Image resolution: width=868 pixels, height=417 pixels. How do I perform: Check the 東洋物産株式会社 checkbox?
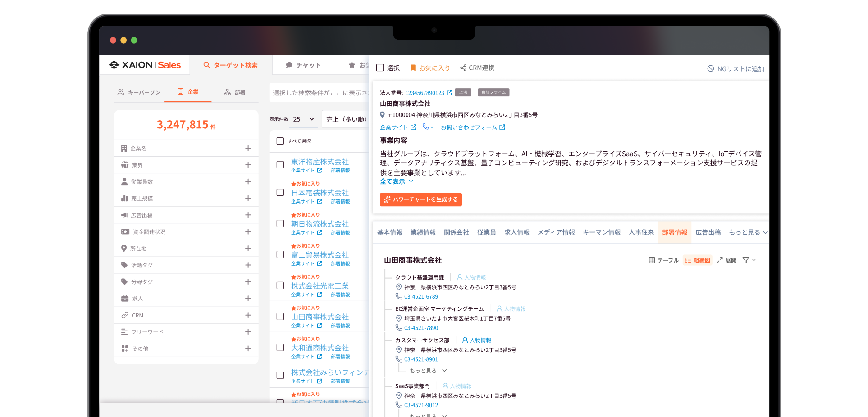click(x=280, y=165)
